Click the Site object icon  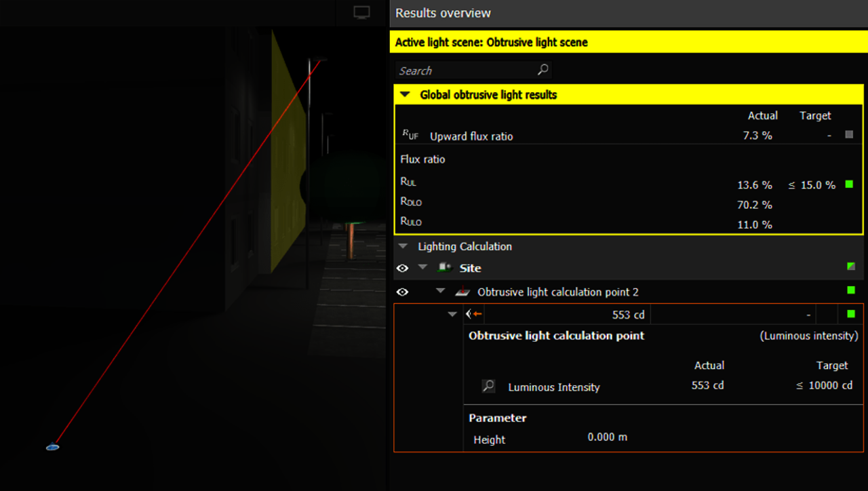pyautogui.click(x=446, y=268)
